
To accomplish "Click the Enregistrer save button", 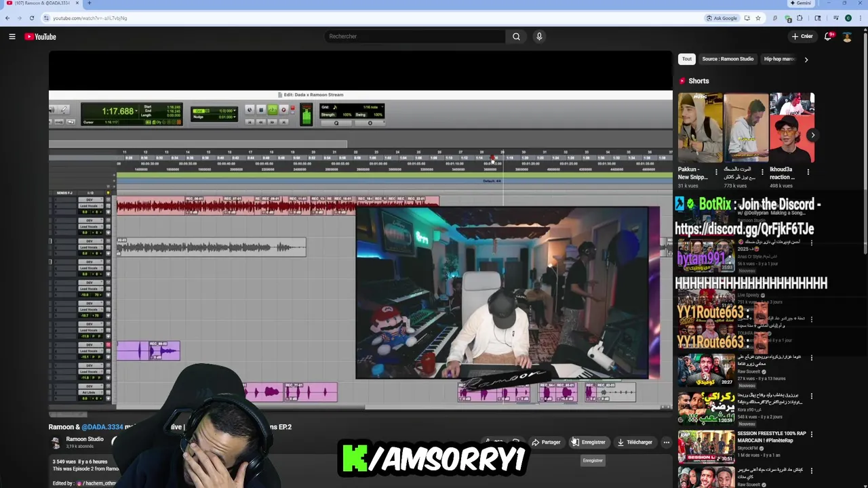I will [x=588, y=443].
